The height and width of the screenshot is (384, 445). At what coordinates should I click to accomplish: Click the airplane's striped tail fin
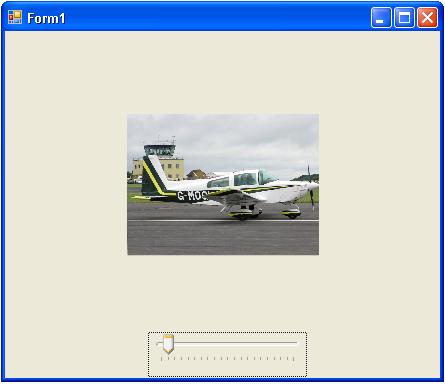pos(154,176)
